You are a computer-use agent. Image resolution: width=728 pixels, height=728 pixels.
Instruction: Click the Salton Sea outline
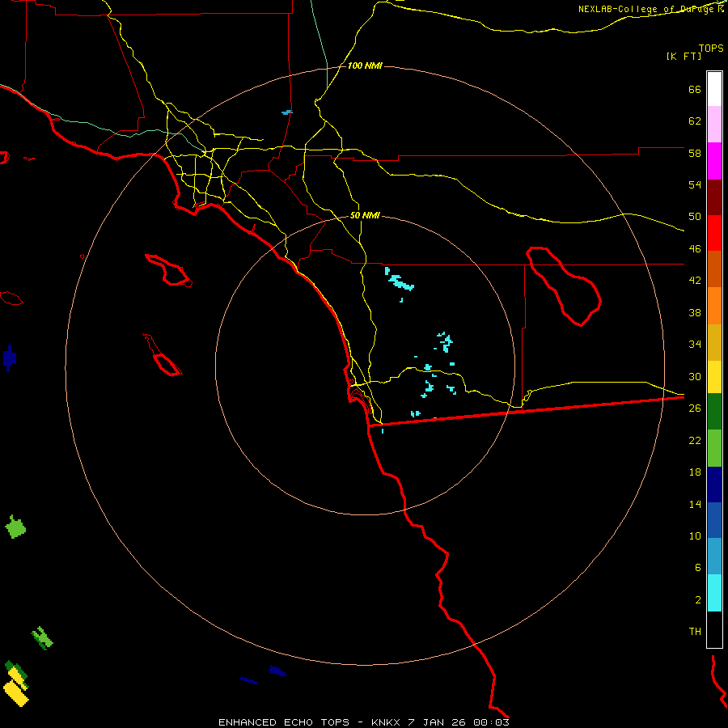(563, 286)
